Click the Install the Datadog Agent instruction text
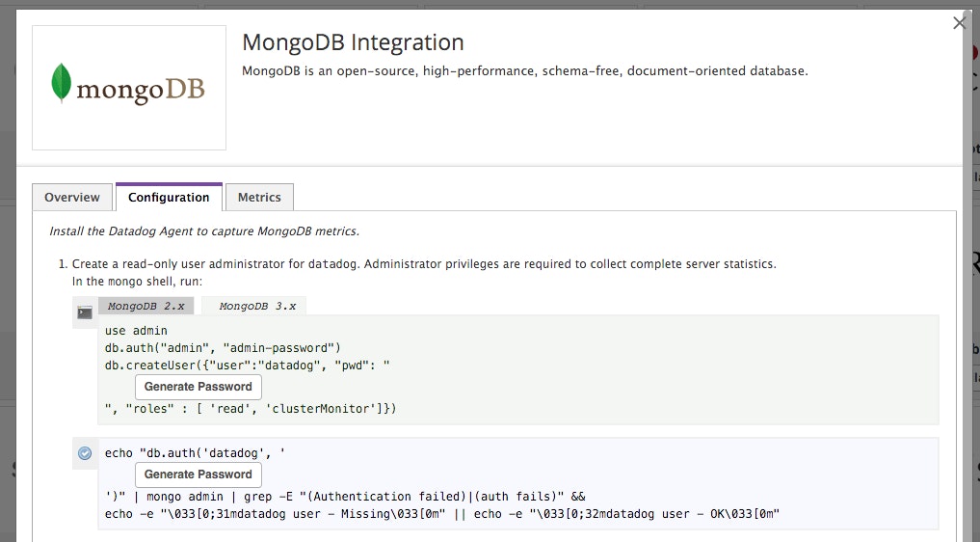This screenshot has width=980, height=542. 204,230
